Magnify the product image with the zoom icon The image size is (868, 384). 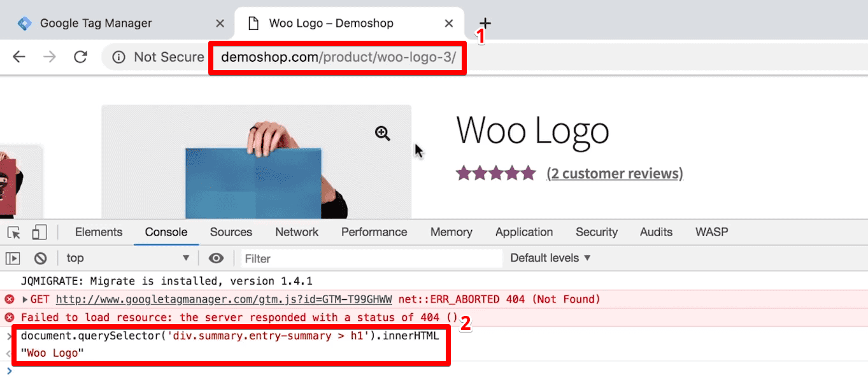(x=382, y=133)
